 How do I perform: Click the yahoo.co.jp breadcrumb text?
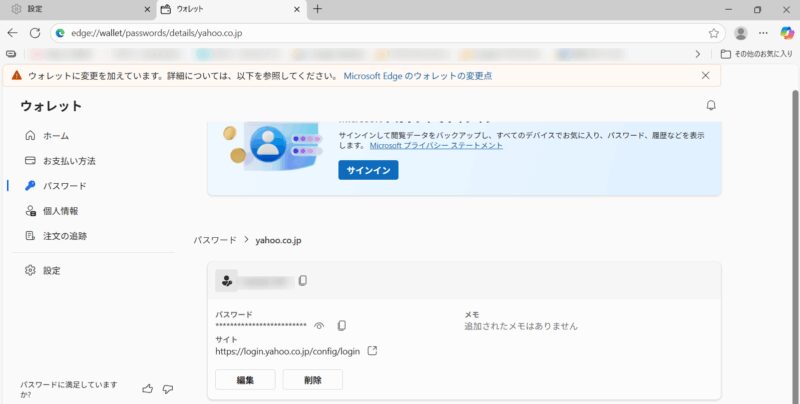[x=278, y=240]
